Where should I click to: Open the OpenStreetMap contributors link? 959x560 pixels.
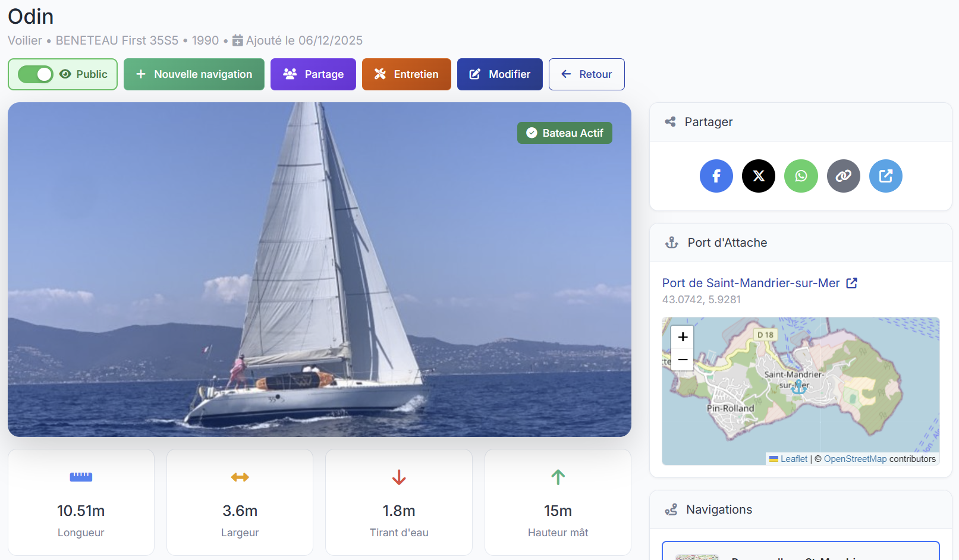click(x=855, y=458)
